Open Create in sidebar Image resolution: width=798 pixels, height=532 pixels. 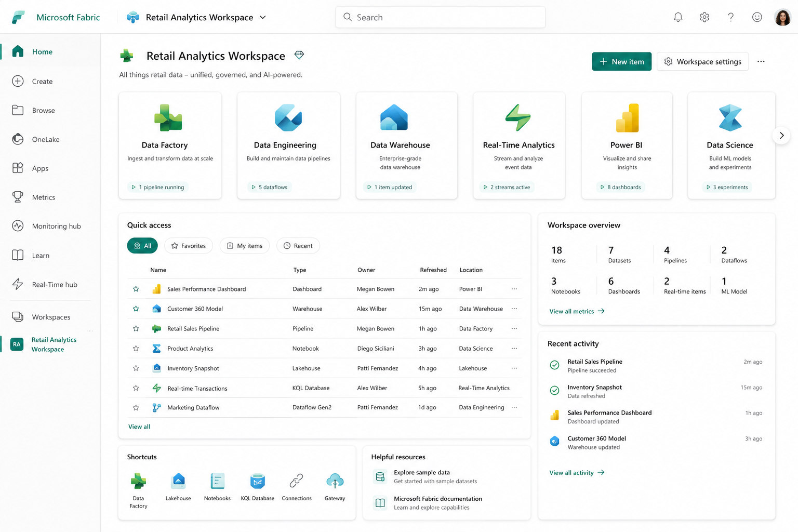(x=50, y=81)
